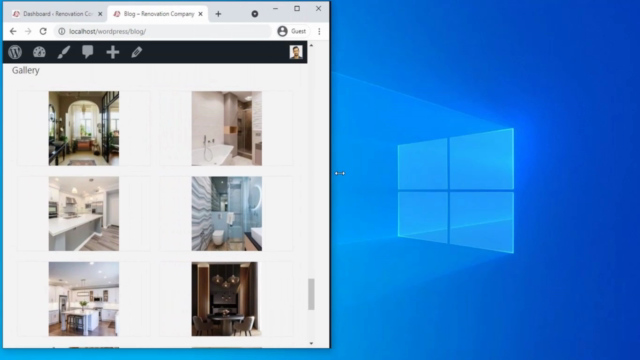Focus the address bar with localhost/wordpress/blog/
640x360 pixels.
click(163, 31)
